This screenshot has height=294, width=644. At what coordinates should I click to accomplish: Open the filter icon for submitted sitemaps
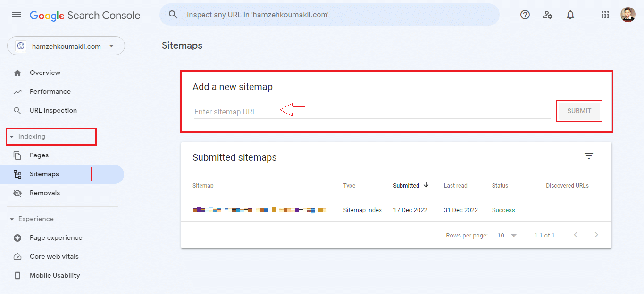coord(588,156)
